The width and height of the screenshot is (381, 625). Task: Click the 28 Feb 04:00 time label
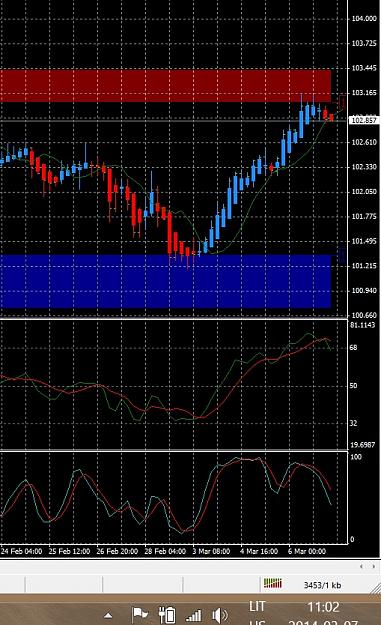point(165,551)
